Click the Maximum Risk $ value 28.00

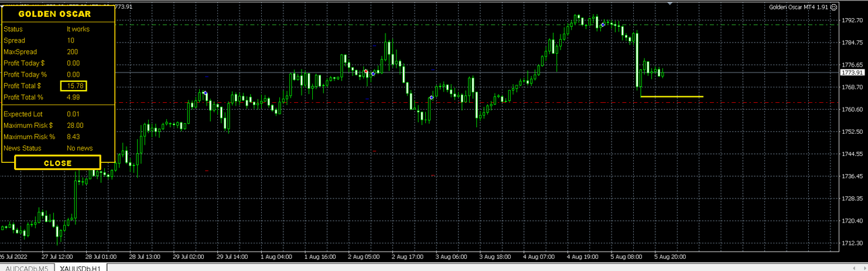(75, 125)
